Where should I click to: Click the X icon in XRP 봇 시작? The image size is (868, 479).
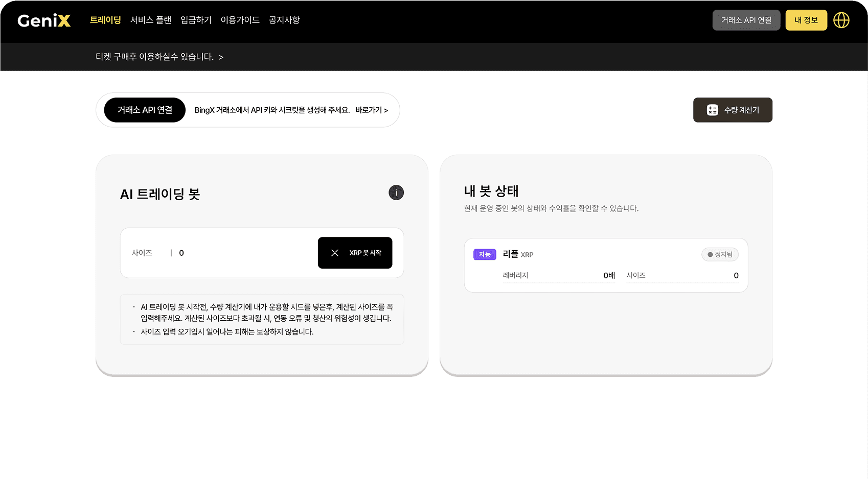coord(335,253)
